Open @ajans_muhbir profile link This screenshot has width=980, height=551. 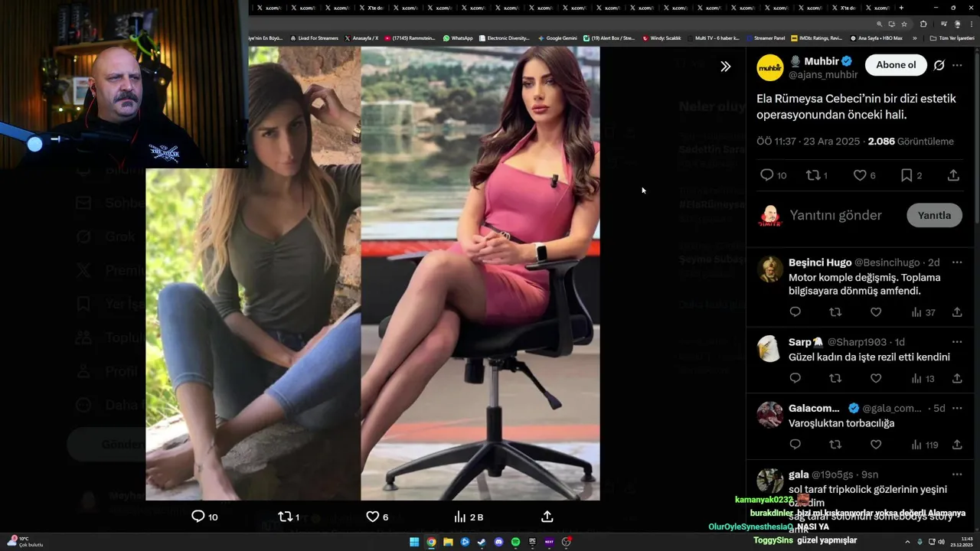[823, 75]
